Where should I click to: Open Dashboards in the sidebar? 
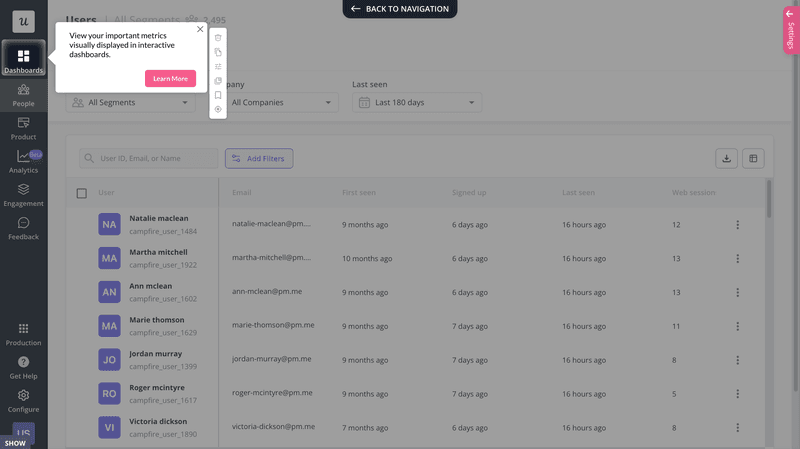pyautogui.click(x=23, y=60)
